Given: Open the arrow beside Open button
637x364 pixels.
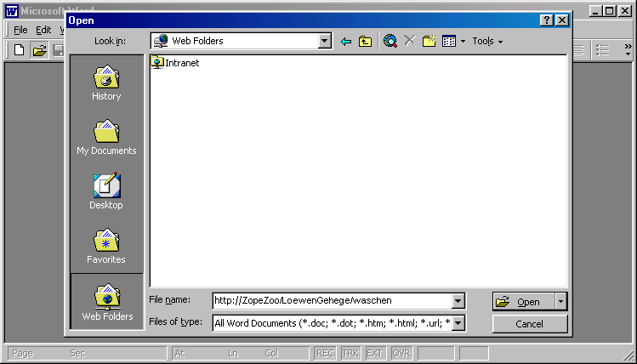Looking at the screenshot, I should (561, 302).
